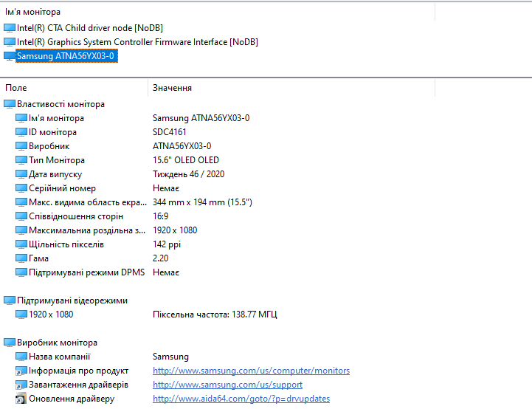
Task: Click icon of the ID монітора row
Action: [x=21, y=132]
